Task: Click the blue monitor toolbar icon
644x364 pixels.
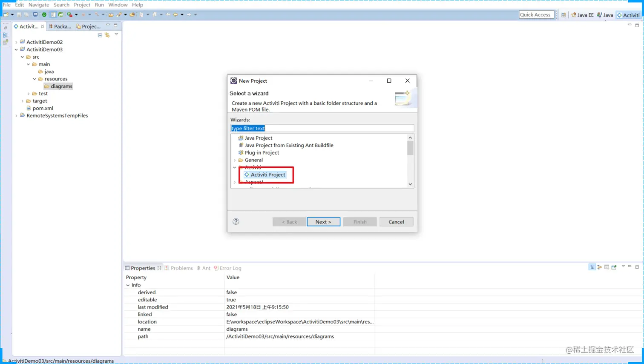Action: [35, 14]
